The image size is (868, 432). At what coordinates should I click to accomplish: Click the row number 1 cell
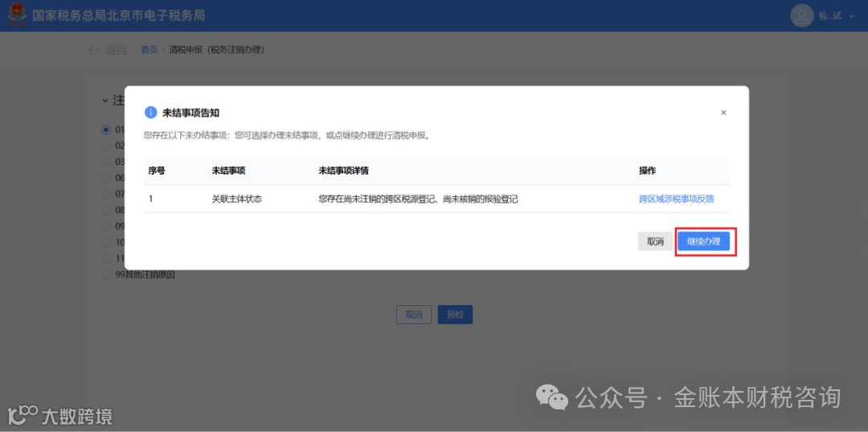coord(150,199)
